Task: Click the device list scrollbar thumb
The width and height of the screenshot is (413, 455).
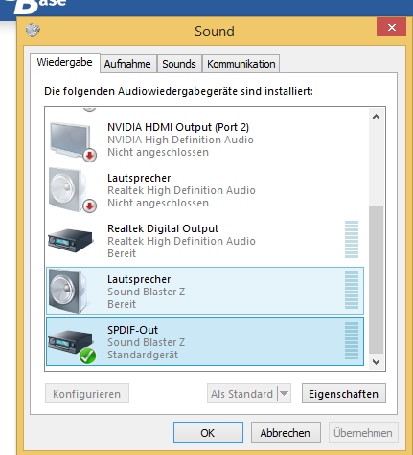Action: 376,280
